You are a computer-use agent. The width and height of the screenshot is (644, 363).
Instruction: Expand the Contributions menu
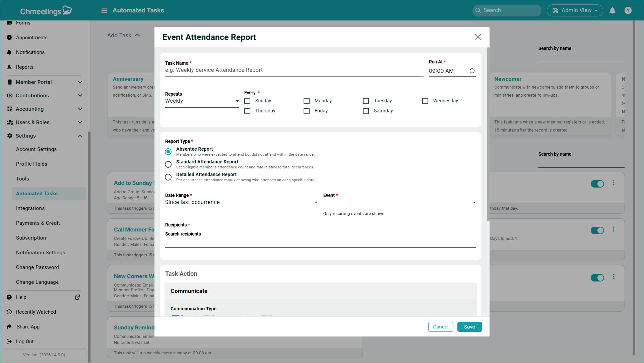click(x=80, y=96)
